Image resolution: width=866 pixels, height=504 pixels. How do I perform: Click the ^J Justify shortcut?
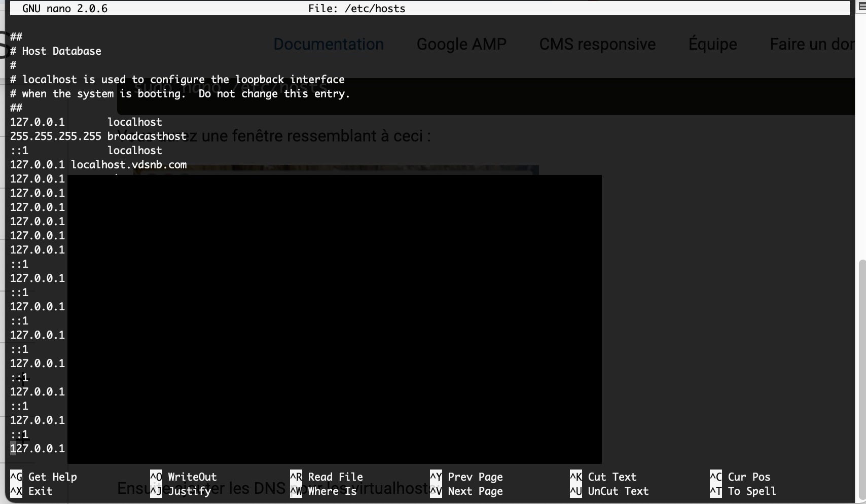pos(181,491)
